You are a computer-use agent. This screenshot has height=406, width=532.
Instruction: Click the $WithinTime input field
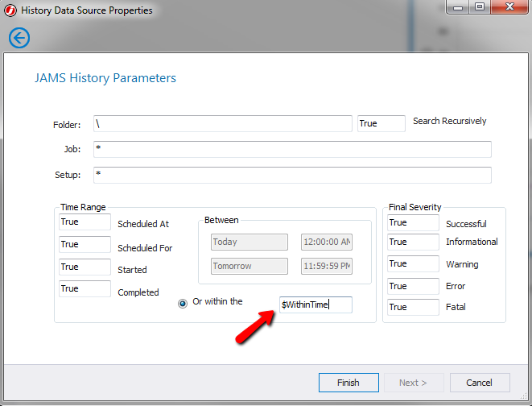coord(315,304)
